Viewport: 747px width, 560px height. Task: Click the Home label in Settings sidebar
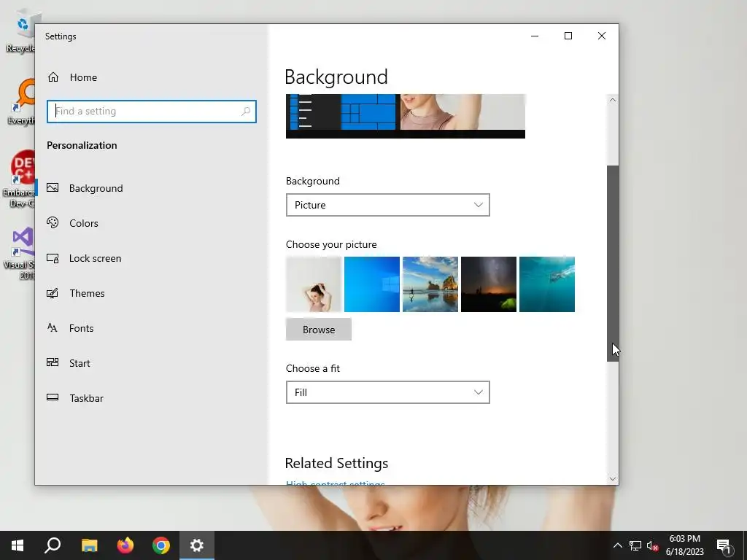83,77
